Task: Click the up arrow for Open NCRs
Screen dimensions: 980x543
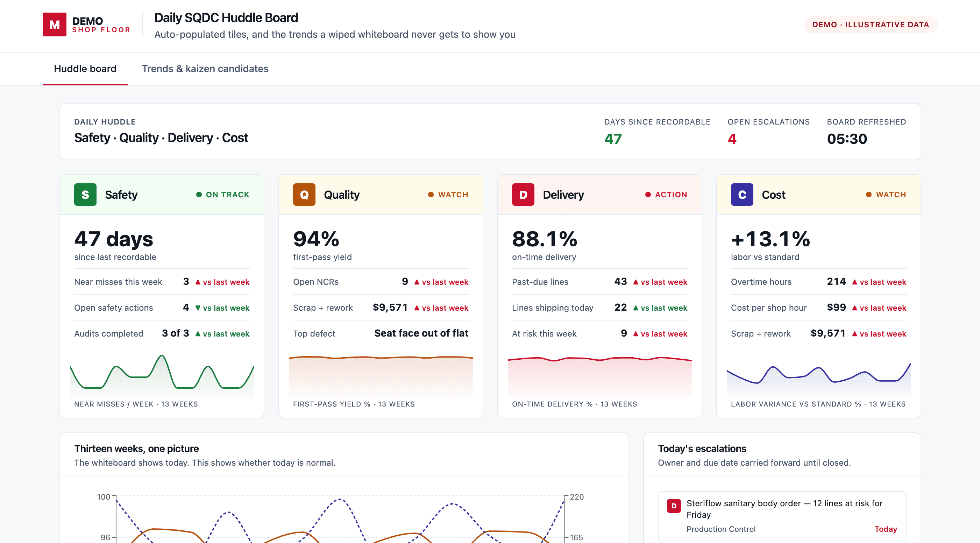Action: pyautogui.click(x=417, y=282)
